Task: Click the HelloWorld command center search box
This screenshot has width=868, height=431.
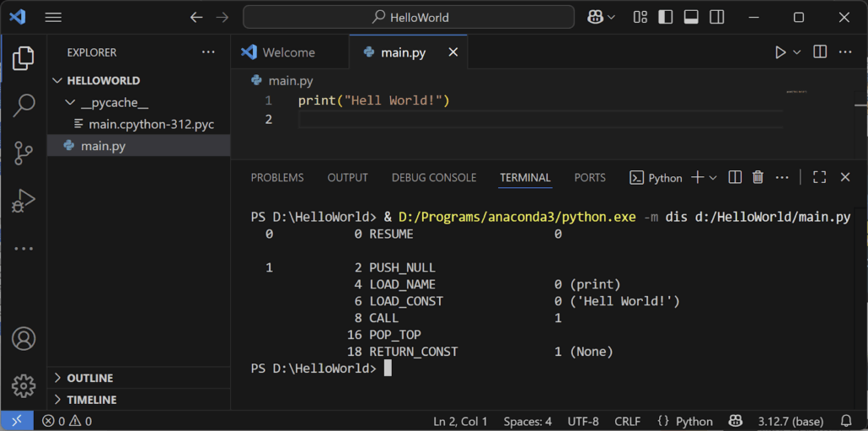Action: 409,17
